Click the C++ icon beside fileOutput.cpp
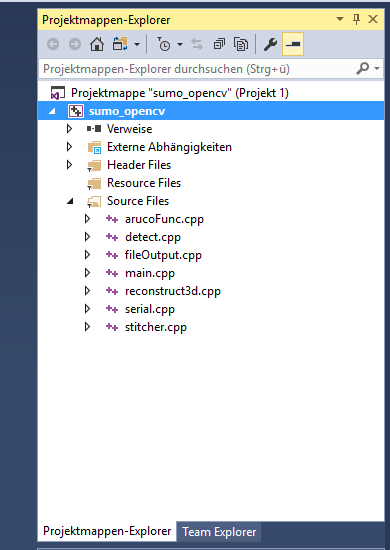 pos(112,255)
